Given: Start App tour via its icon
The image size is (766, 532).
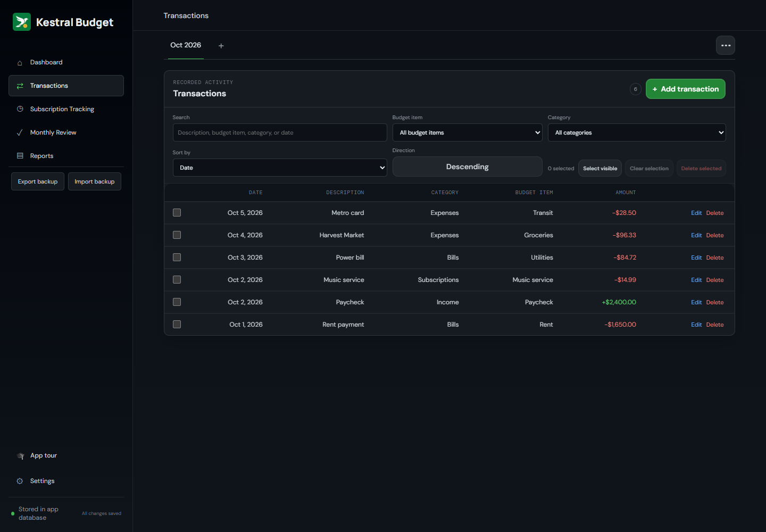Looking at the screenshot, I should (21, 456).
